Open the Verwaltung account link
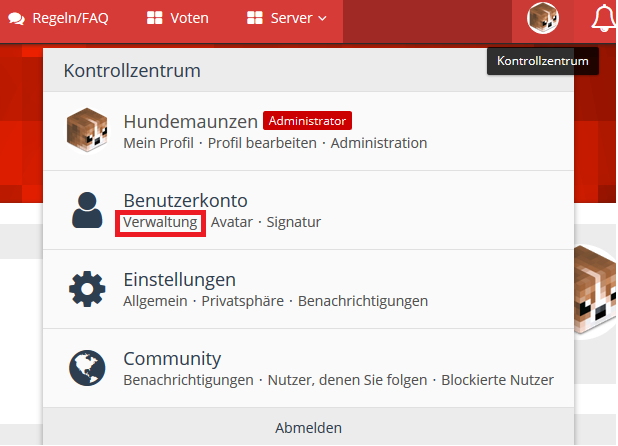The image size is (618, 446). coord(160,222)
